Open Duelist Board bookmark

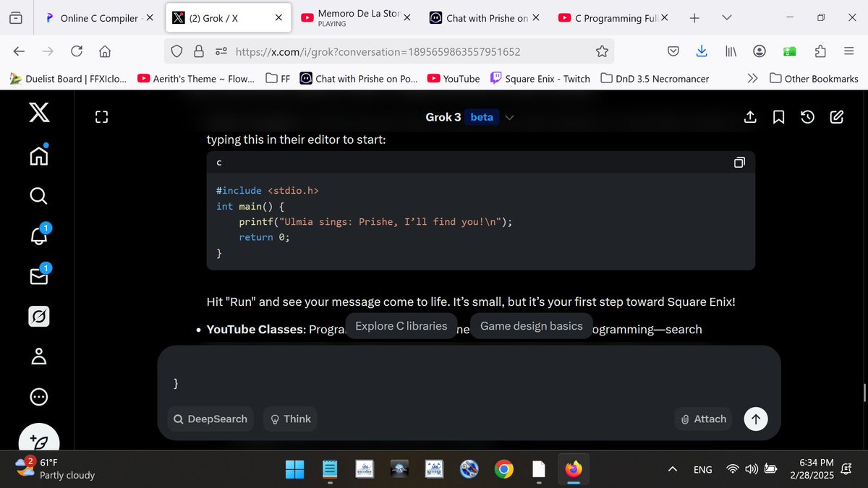click(68, 79)
